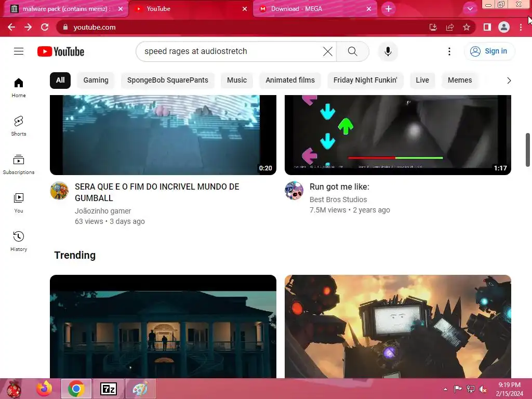This screenshot has width=532, height=399.
Task: Expand the tab search dropdown arrow
Action: (470, 9)
